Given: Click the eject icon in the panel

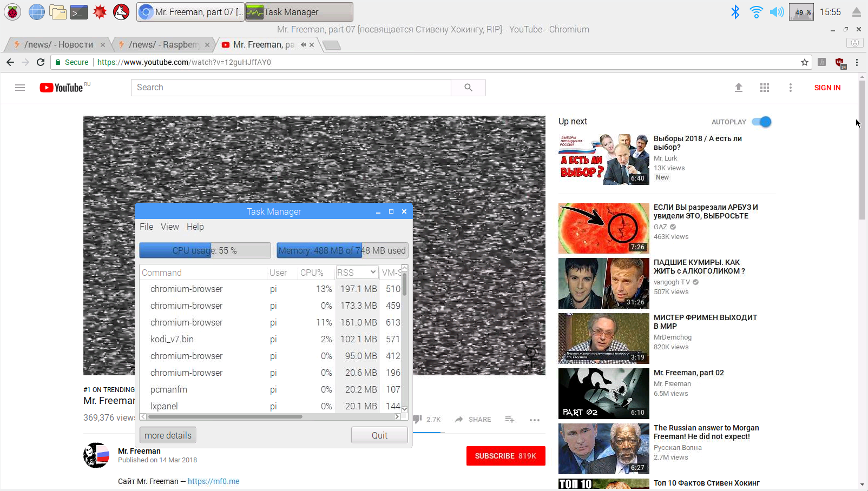Looking at the screenshot, I should (856, 12).
